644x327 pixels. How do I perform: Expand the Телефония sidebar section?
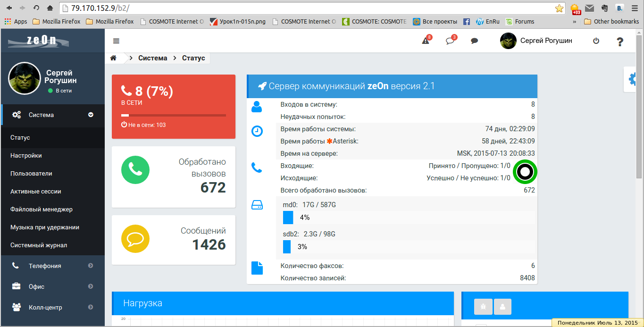(53, 266)
